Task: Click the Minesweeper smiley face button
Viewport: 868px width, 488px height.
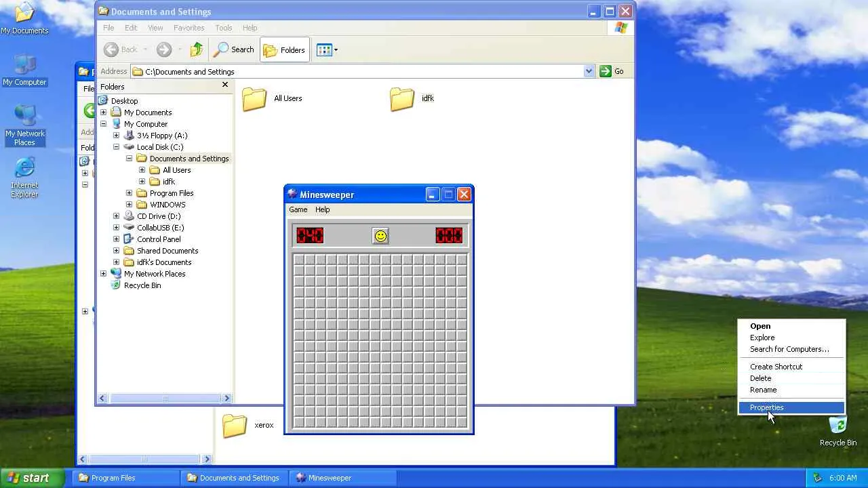Action: click(380, 236)
